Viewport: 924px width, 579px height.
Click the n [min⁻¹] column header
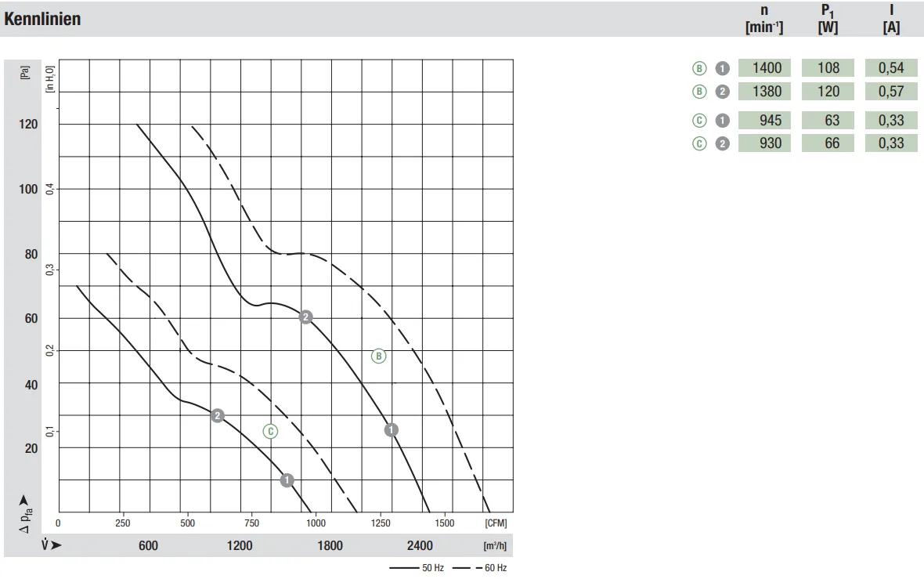coord(764,19)
